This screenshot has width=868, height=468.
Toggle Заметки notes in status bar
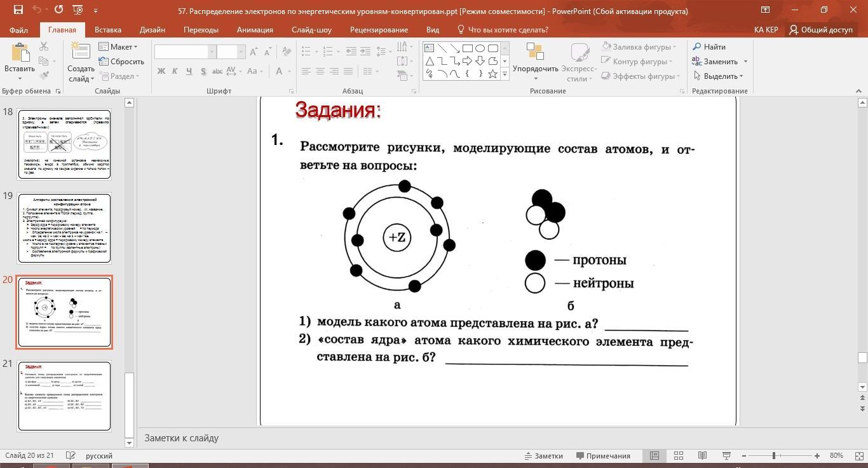(544, 455)
